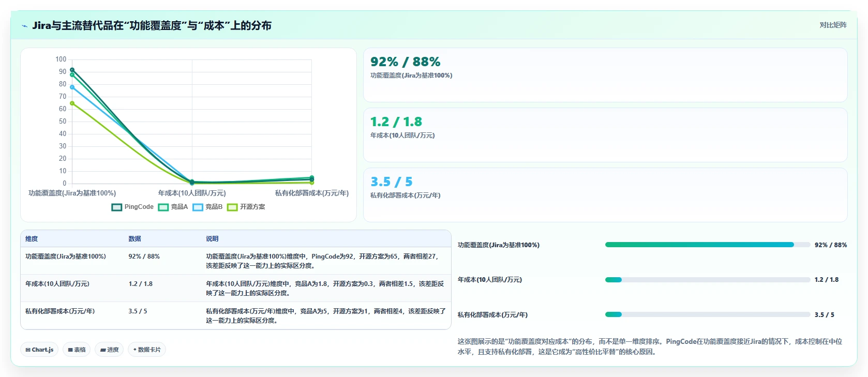Click the 功能覆盖度 progress bar
Screen dimensions: 868x377
[707, 245]
